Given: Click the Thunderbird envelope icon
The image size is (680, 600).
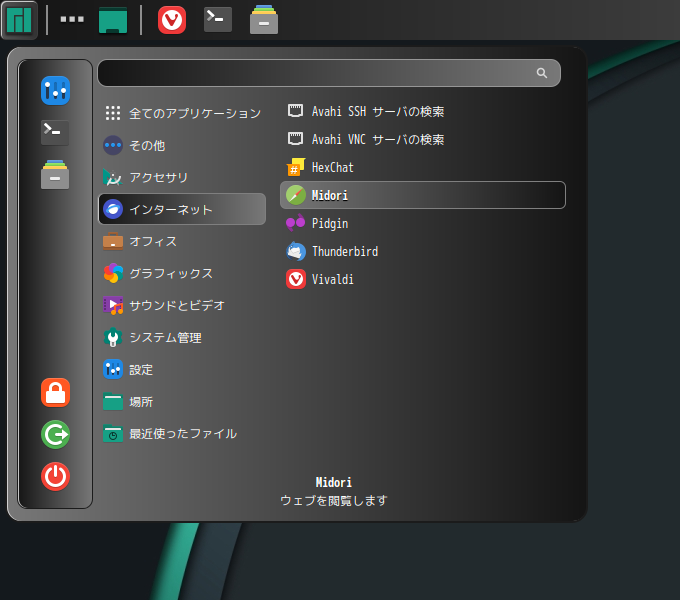Looking at the screenshot, I should 296,251.
